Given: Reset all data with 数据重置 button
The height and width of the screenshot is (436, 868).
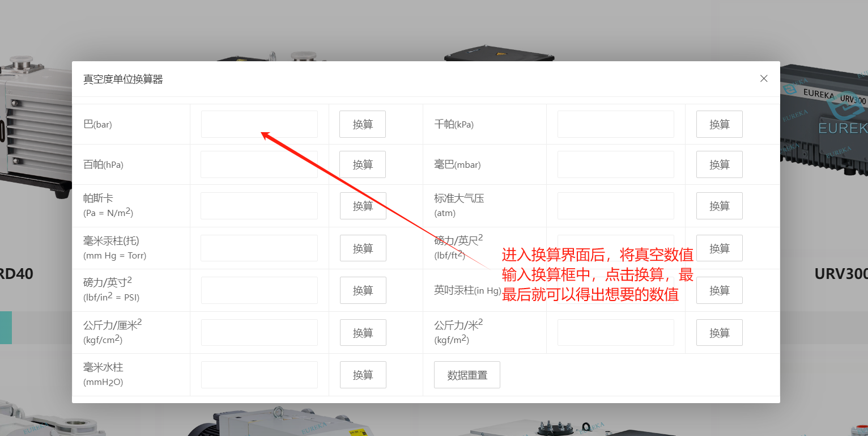Looking at the screenshot, I should point(467,375).
